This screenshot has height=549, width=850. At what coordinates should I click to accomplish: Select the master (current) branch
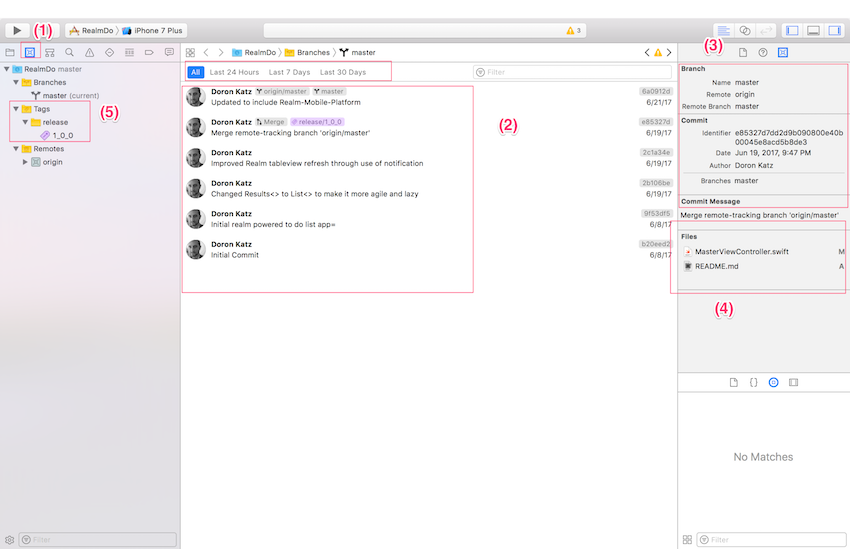[65, 95]
